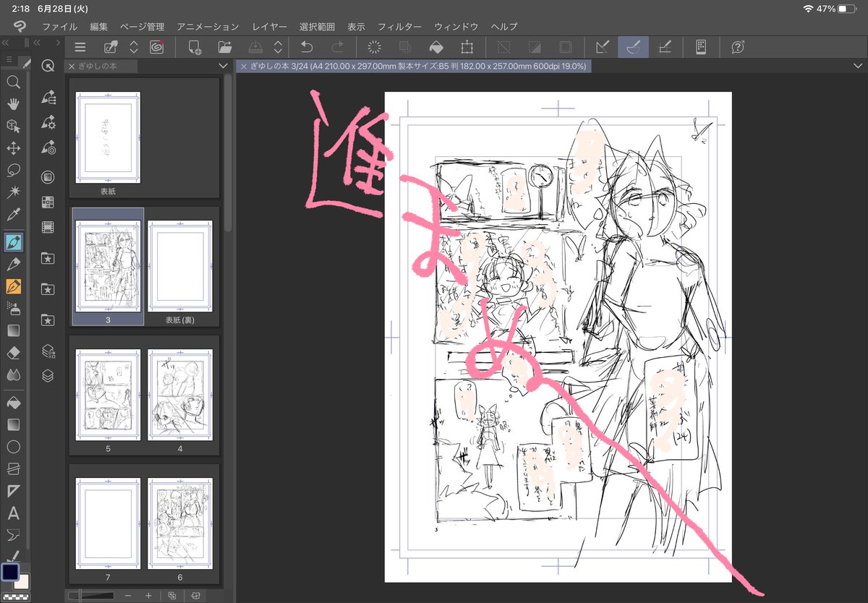868x603 pixels.
Task: Undo the last action
Action: [x=306, y=48]
